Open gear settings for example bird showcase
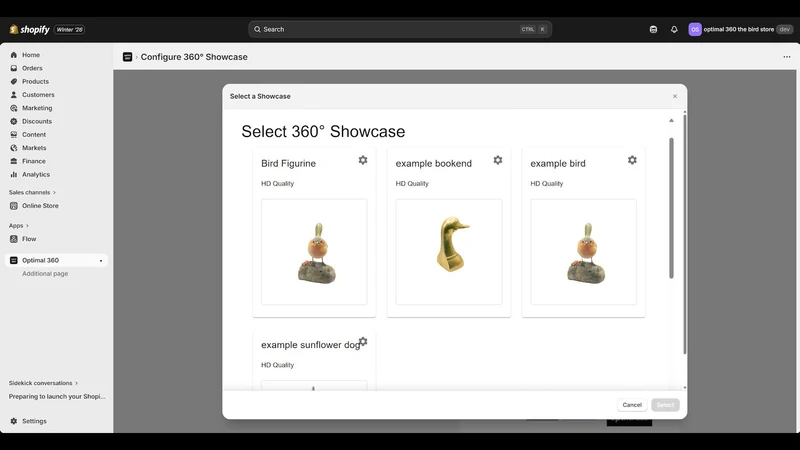800x450 pixels. (x=632, y=160)
